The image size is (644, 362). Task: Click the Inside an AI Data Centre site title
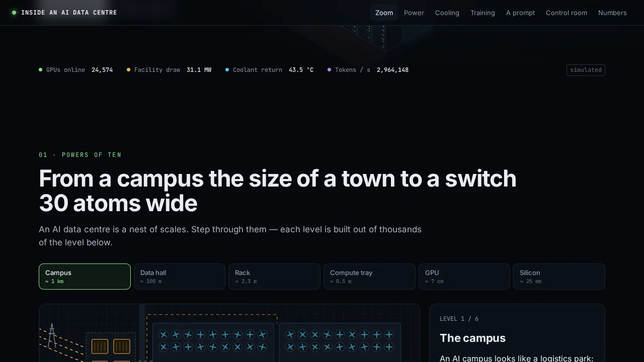coord(69,13)
